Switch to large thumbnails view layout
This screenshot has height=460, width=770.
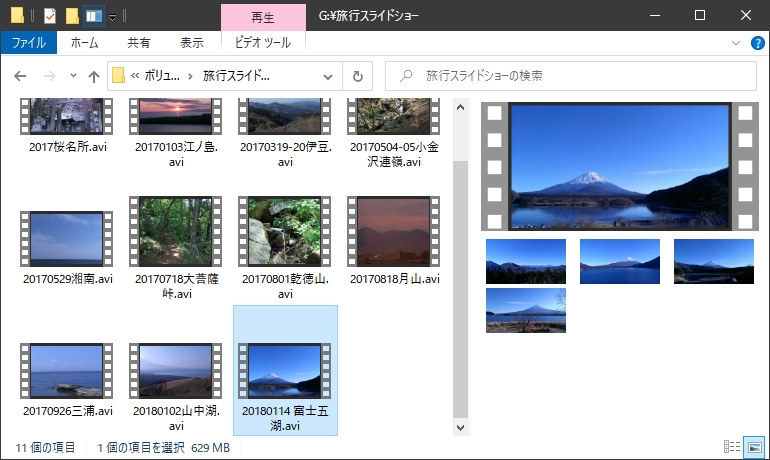tap(754, 446)
